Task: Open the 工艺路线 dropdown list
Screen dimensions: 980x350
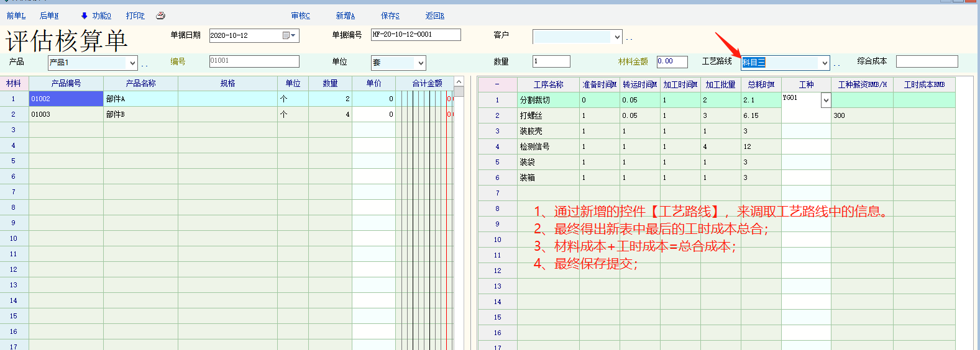Action: [825, 63]
